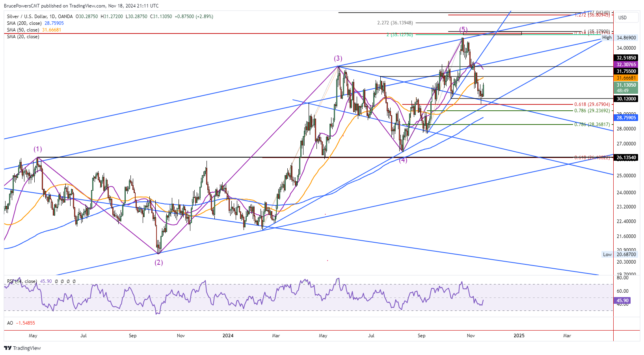Select the wave (4) label
Image resolution: width=644 pixels, height=355 pixels.
coord(403,160)
